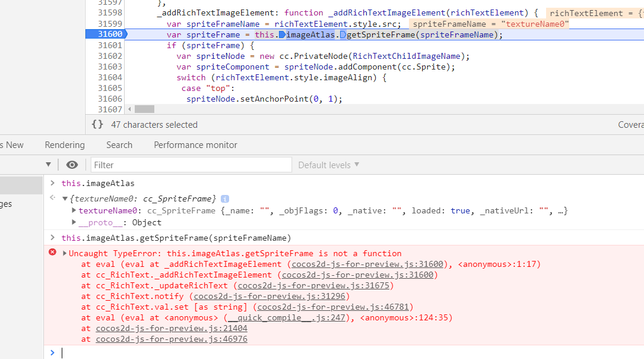Image resolution: width=644 pixels, height=359 pixels.
Task: Click the scroll-left arrow of the code scrollbar
Action: (129, 109)
